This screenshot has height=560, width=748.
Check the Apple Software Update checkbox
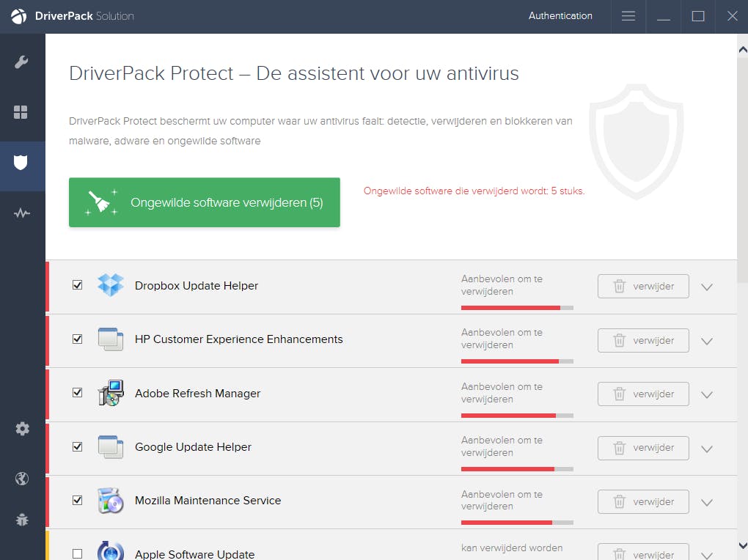tap(78, 554)
